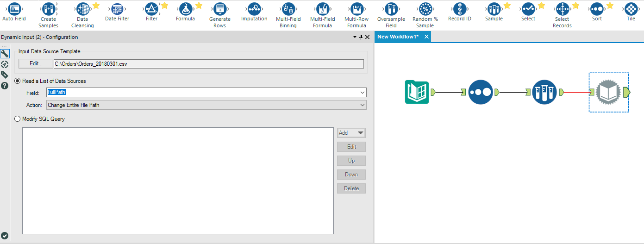The image size is (644, 244).
Task: Click inside the SQL query list box
Action: [x=178, y=181]
